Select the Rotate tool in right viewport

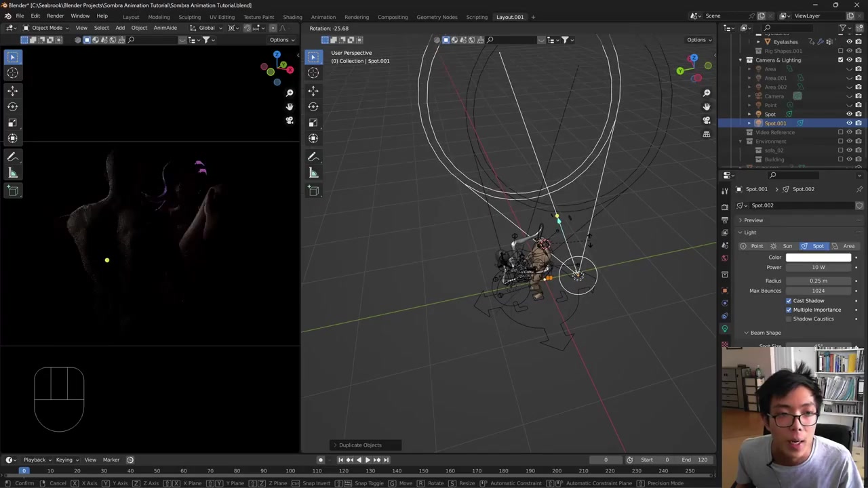click(x=313, y=106)
